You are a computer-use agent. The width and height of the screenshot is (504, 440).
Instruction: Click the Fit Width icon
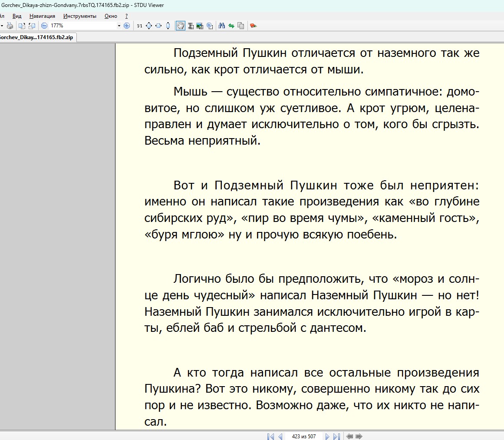(x=158, y=26)
